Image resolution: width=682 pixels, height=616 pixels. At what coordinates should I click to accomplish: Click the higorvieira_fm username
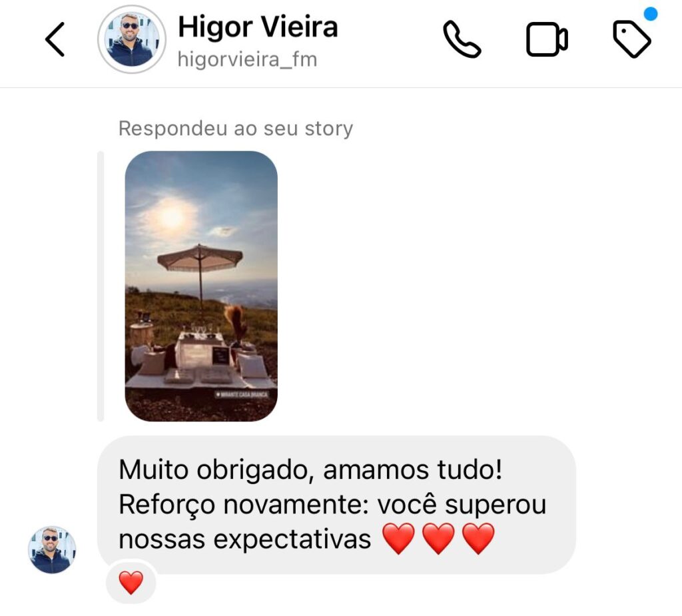(x=248, y=59)
